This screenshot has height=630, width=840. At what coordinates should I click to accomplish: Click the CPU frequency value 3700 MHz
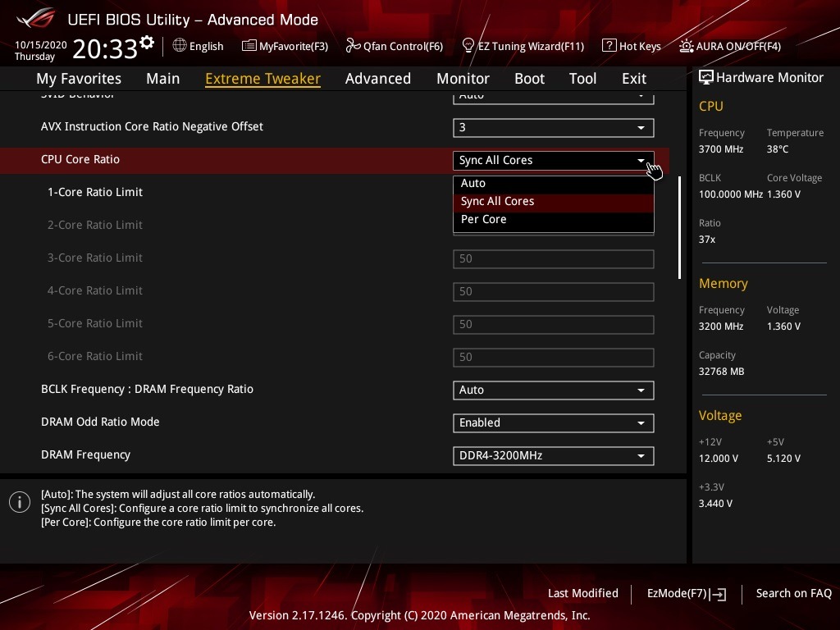click(720, 149)
